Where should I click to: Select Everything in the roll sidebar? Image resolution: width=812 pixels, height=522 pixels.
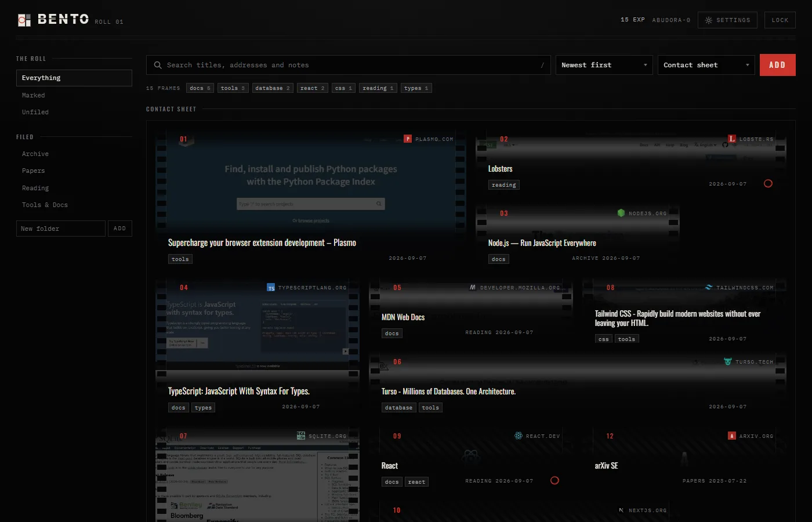point(74,78)
